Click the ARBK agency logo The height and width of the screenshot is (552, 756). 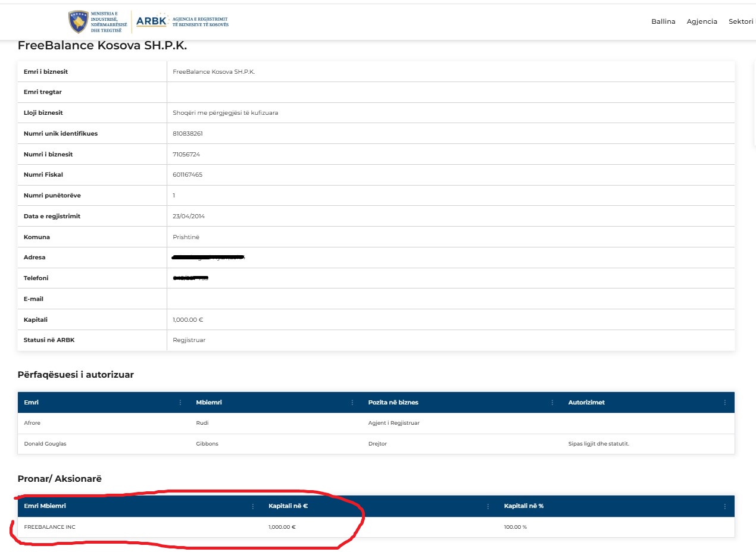pos(182,21)
